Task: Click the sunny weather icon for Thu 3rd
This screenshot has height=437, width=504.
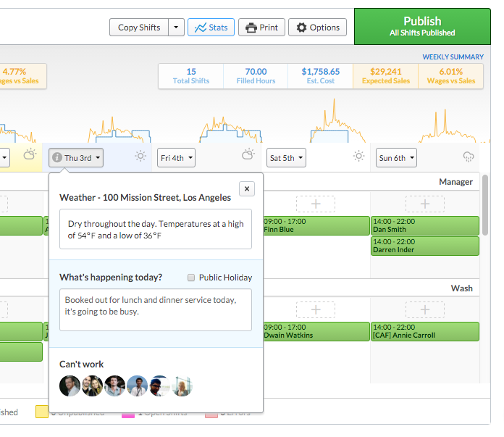Action: coord(140,157)
